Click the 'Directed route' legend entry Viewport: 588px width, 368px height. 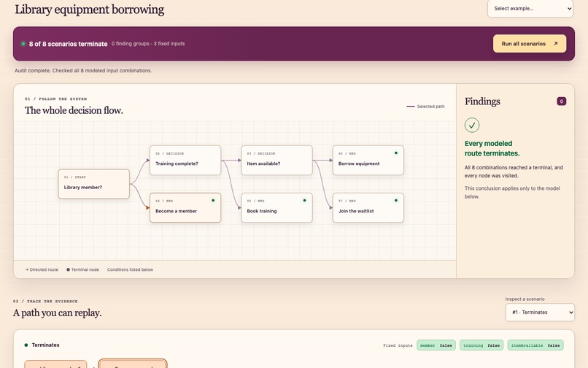coord(42,269)
